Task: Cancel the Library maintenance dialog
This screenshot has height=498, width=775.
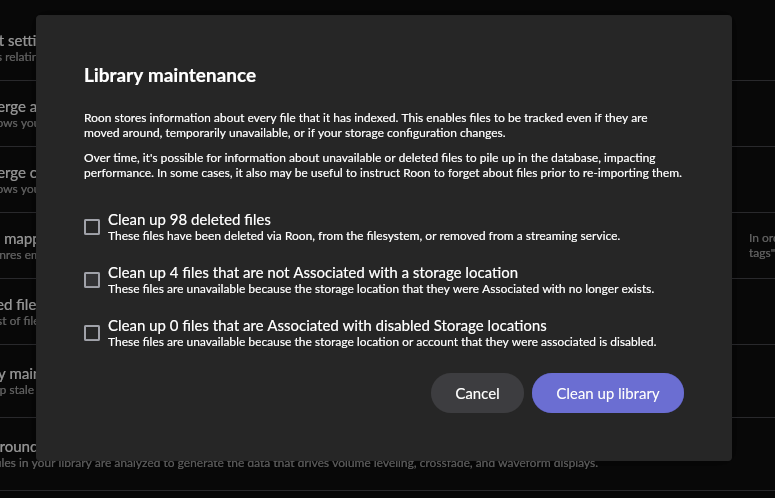Action: (477, 393)
